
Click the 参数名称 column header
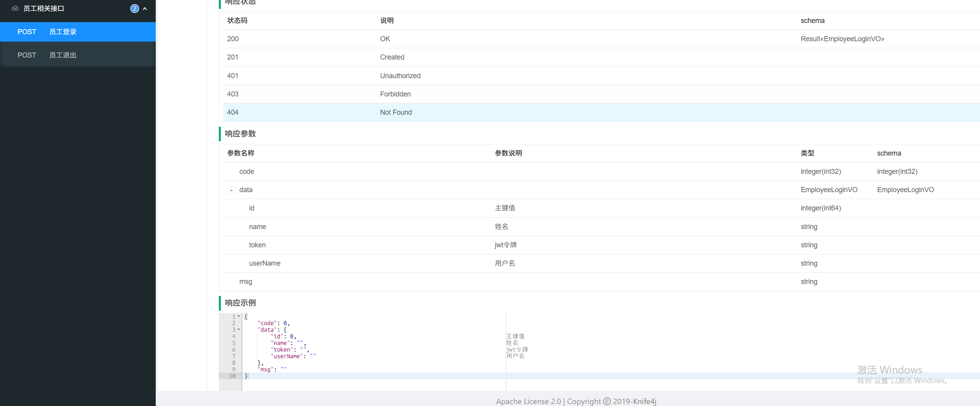coord(241,153)
